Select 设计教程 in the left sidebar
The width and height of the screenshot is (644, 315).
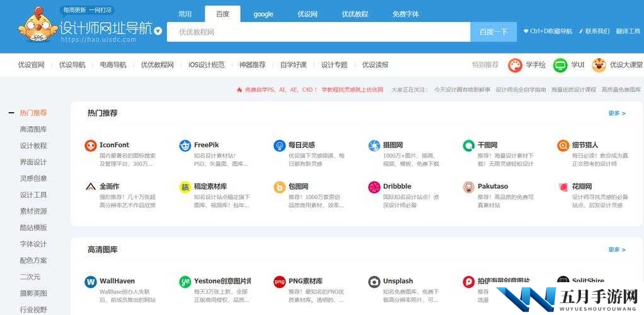click(33, 146)
